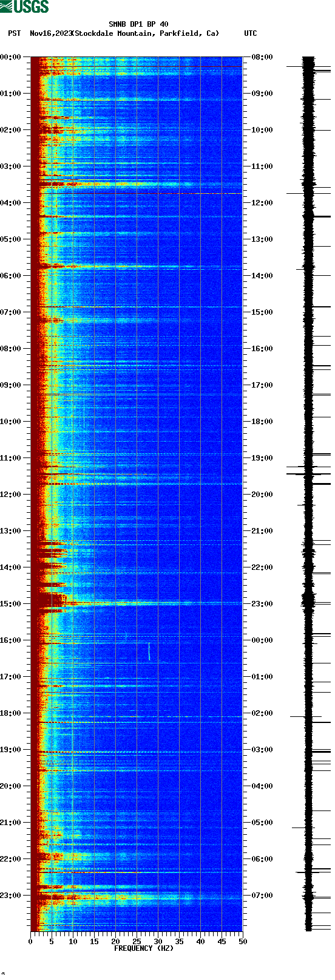Click the PST '09:00' label on left axis
The height and width of the screenshot is (980, 335).
11,385
